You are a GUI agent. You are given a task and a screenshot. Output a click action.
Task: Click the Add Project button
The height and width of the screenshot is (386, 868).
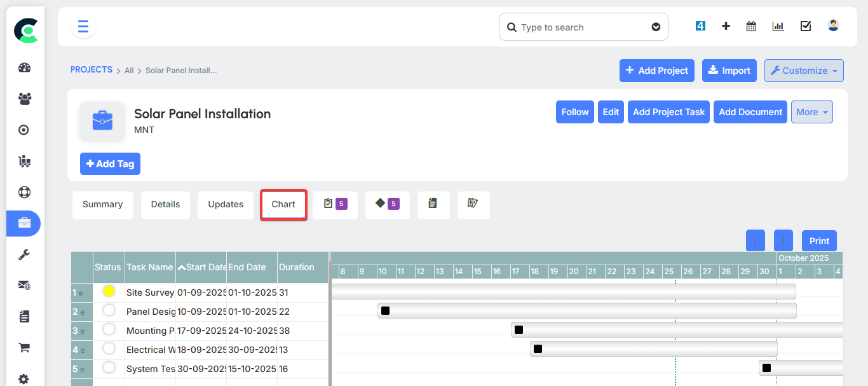656,70
